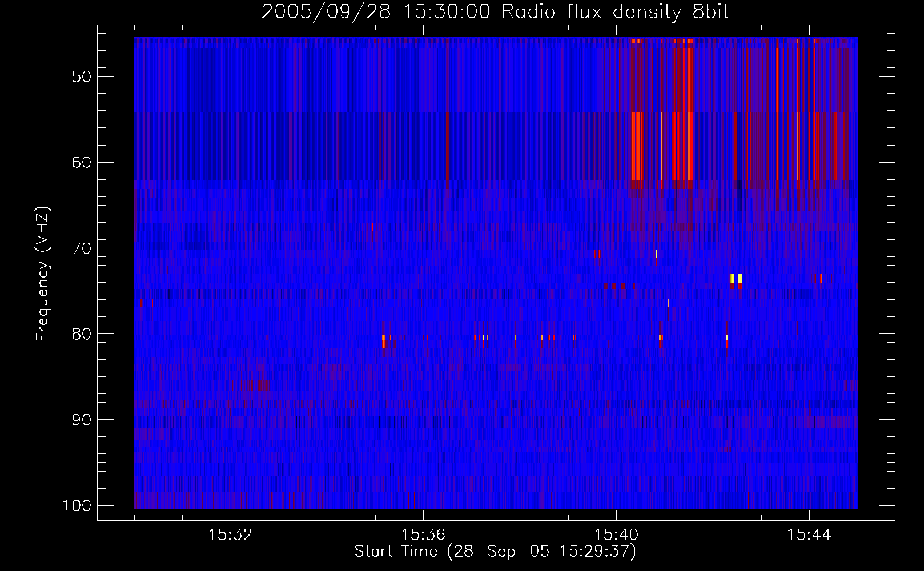Click the 80 frequency tick label
Image resolution: width=924 pixels, height=571 pixels.
pos(82,334)
